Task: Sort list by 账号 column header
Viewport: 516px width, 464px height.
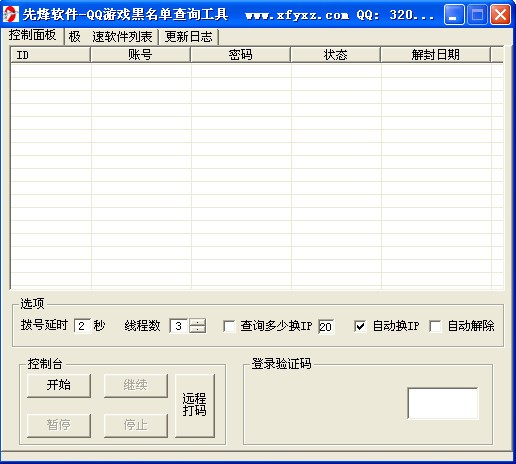Action: coord(140,55)
